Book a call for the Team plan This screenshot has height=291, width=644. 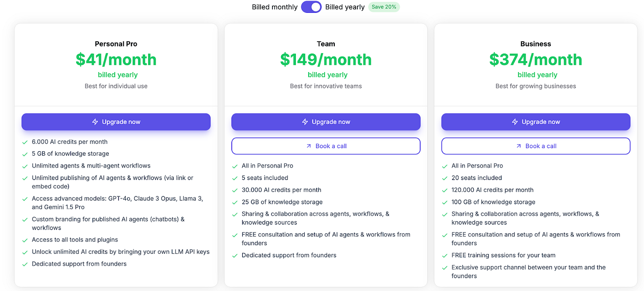(x=326, y=146)
